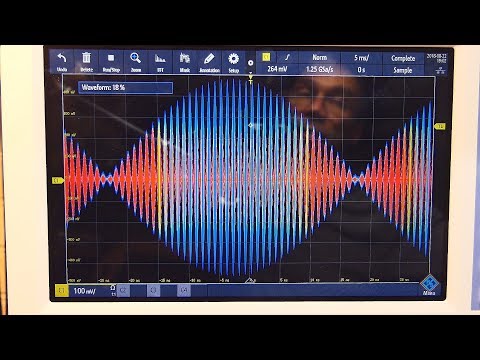Adjust the 264 mV trigger level
The height and width of the screenshot is (360, 480).
click(x=277, y=69)
